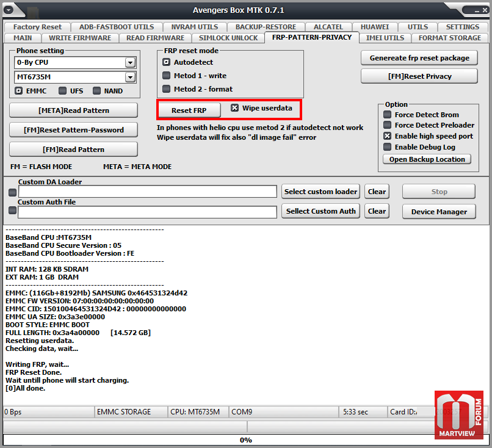This screenshot has height=448, width=492.
Task: Switch to MAIN tab
Action: (23, 38)
